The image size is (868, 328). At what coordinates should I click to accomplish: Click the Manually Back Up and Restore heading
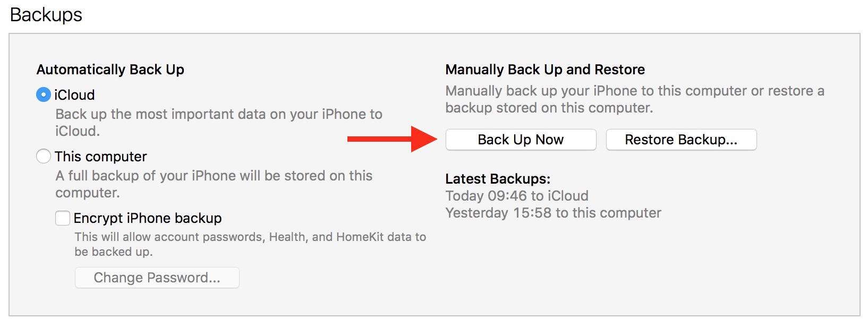coord(546,69)
